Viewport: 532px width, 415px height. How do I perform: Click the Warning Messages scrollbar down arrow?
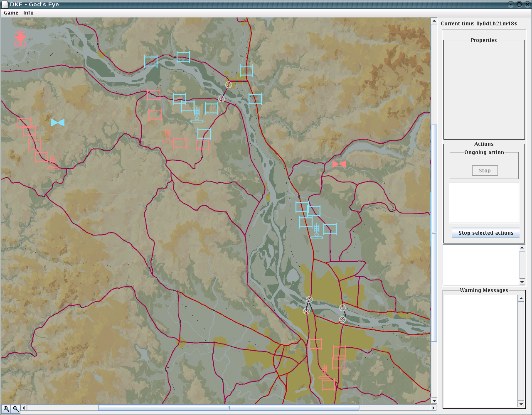(x=521, y=404)
